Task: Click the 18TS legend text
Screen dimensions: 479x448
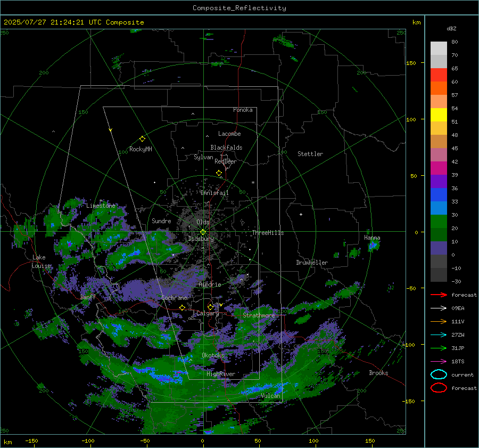Action: click(458, 362)
